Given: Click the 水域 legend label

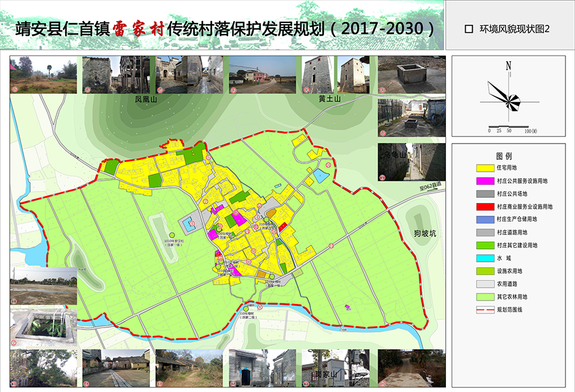Looking at the screenshot, I should pos(504,259).
